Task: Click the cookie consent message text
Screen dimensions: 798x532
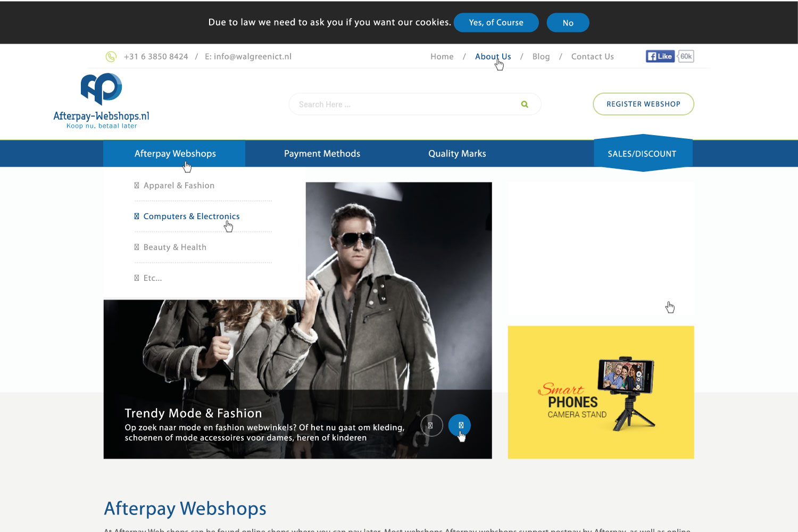Action: coord(330,22)
